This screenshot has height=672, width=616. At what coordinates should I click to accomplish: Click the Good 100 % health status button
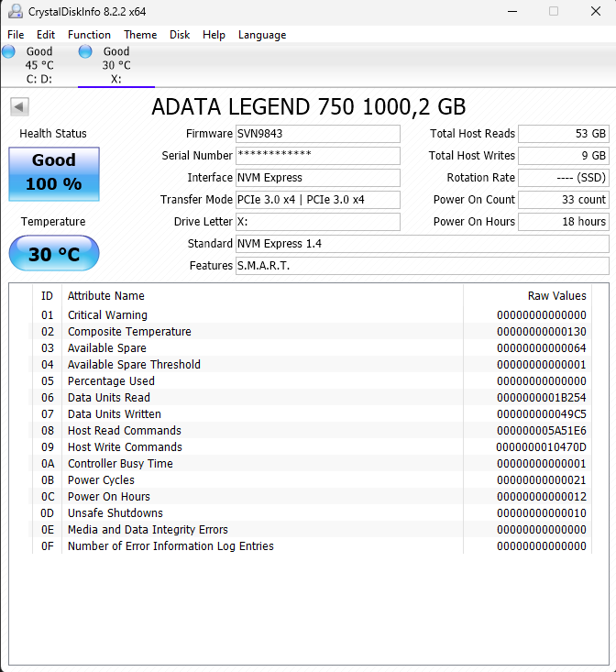54,174
